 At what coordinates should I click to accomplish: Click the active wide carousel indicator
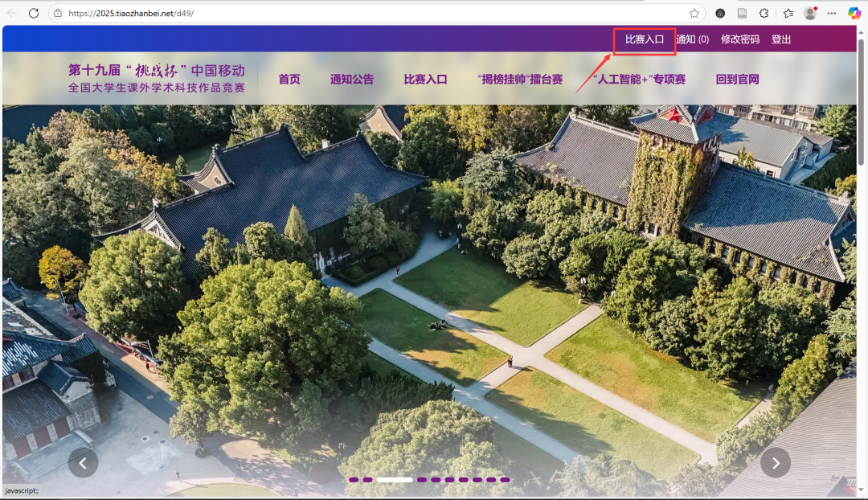coord(395,480)
